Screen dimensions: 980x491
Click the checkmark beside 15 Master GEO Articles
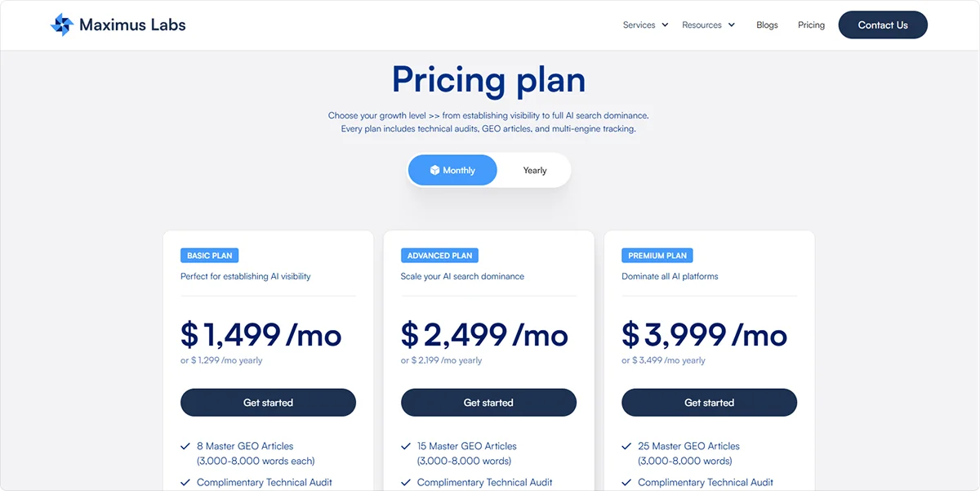[x=405, y=445]
